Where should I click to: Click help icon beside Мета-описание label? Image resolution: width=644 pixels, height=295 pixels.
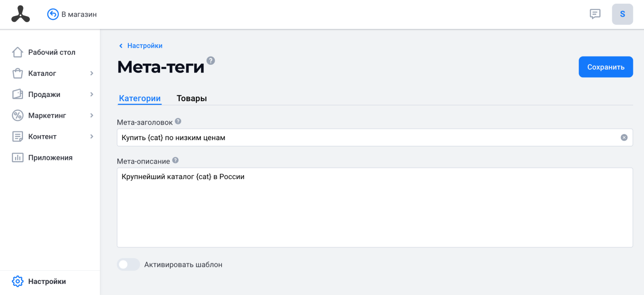pos(175,161)
